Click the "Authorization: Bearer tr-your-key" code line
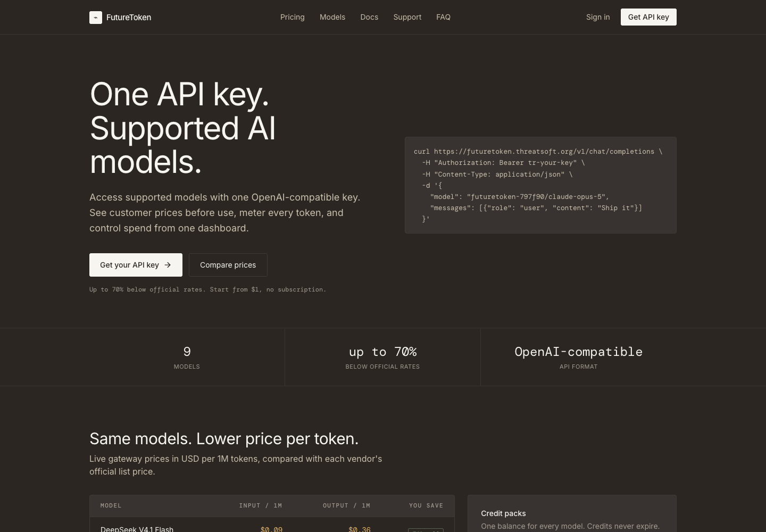Image resolution: width=766 pixels, height=532 pixels. 503,163
